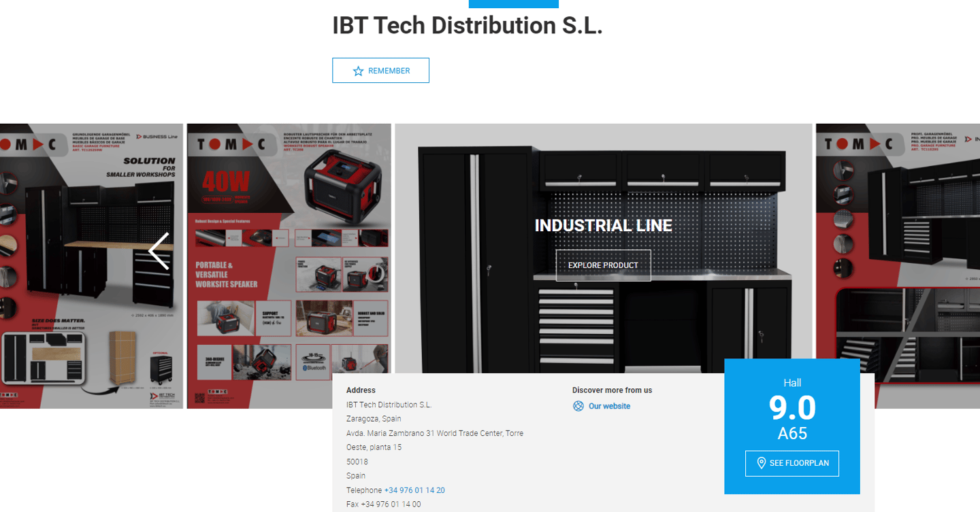Image resolution: width=980 pixels, height=512 pixels.
Task: Click the Discover more from us label
Action: (x=612, y=390)
